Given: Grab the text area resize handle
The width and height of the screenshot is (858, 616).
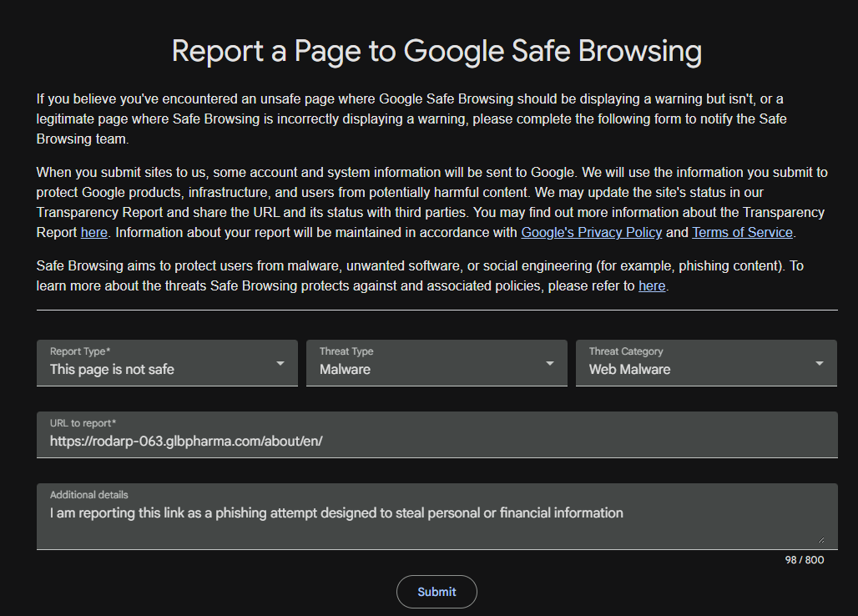Looking at the screenshot, I should (820, 539).
